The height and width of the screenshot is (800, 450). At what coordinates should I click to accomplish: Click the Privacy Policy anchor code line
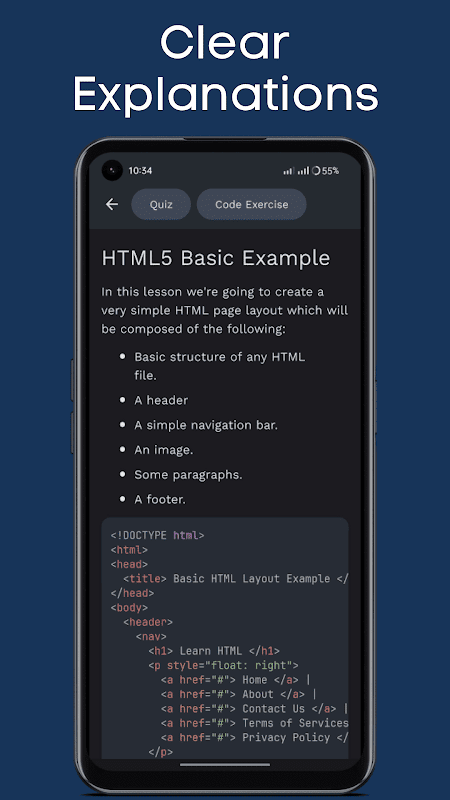pos(255,738)
